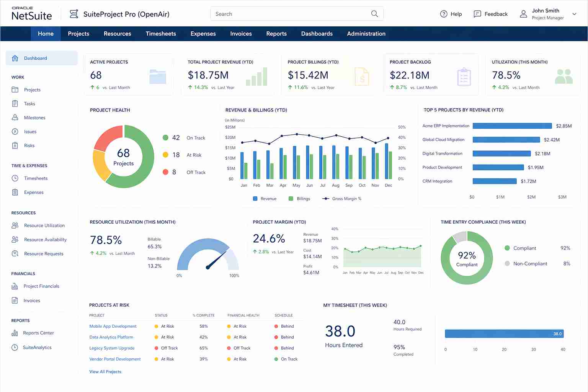The width and height of the screenshot is (588, 392).
Task: Toggle the Gross Margin % legend marker
Action: pos(326,199)
